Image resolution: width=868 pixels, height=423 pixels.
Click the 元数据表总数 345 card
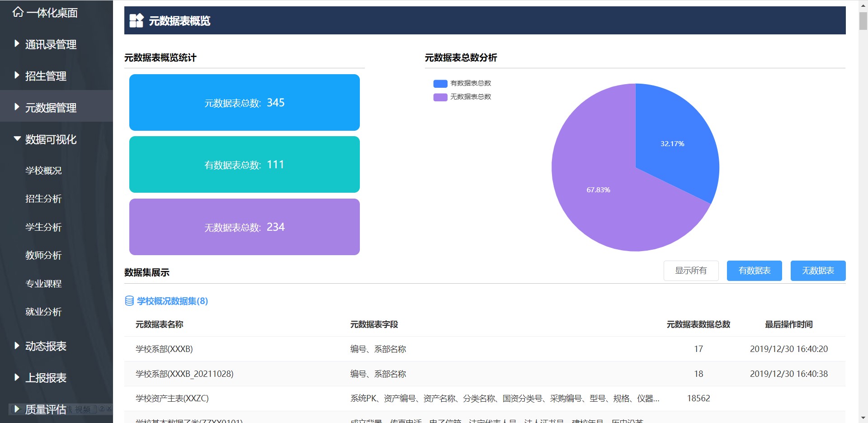[244, 103]
